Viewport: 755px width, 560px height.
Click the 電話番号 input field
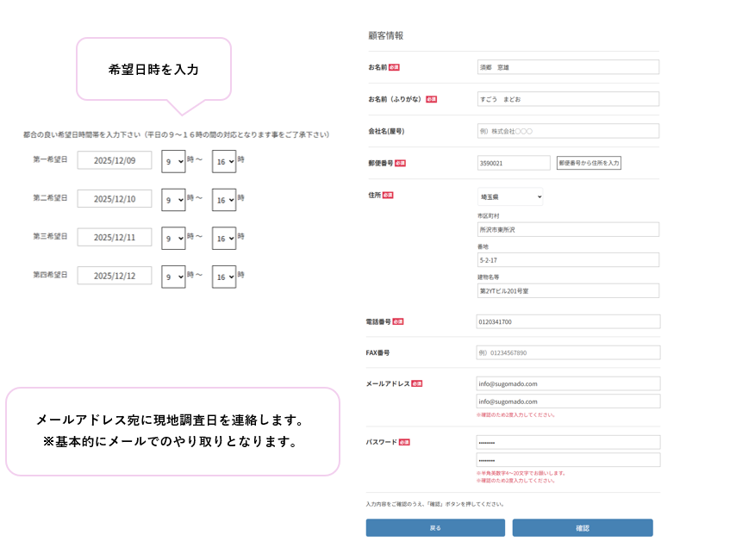click(x=568, y=321)
